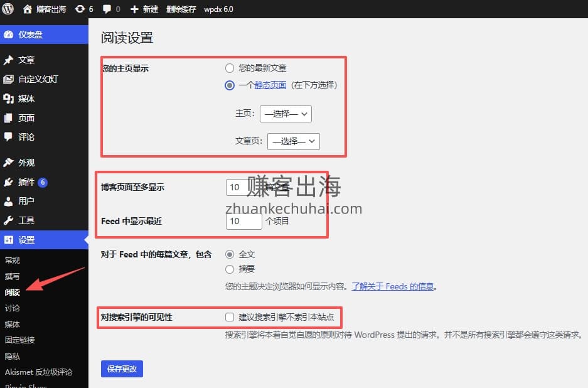The width and height of the screenshot is (588, 388).
Task: Open the 文章 posts menu
Action: click(26, 60)
